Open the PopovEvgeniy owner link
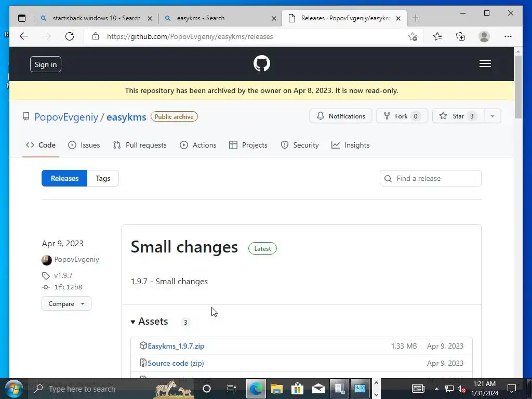The height and width of the screenshot is (399, 532). [66, 117]
